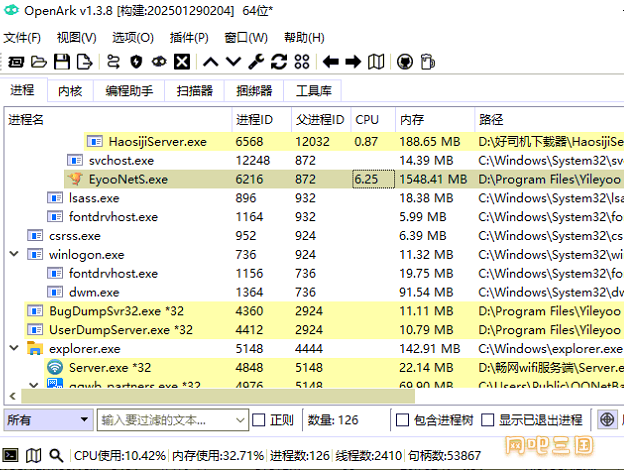Go forward with right arrow icon
Image resolution: width=624 pixels, height=470 pixels.
tap(353, 62)
